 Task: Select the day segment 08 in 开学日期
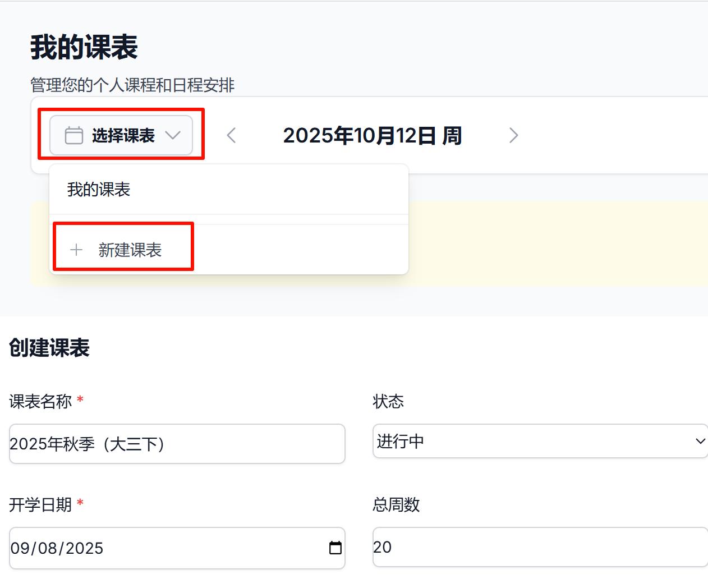coord(47,548)
